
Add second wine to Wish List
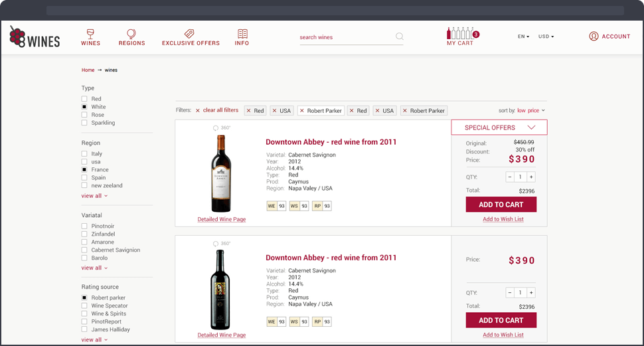point(503,335)
